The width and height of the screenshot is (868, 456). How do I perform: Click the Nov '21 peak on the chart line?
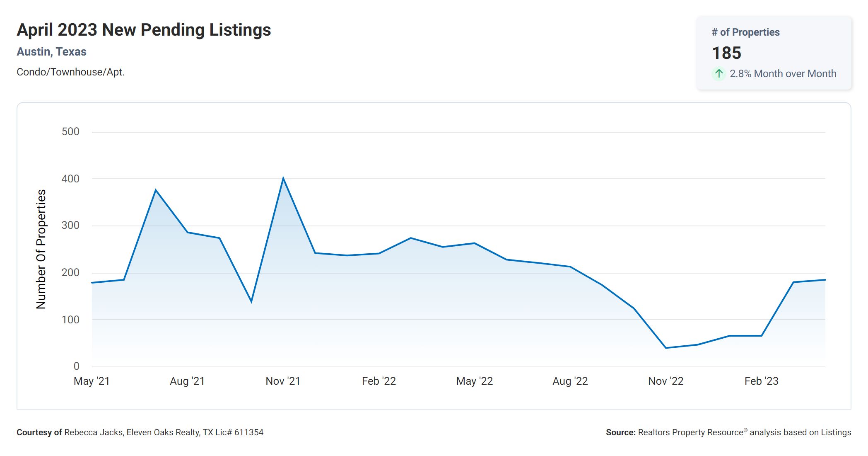pos(283,178)
